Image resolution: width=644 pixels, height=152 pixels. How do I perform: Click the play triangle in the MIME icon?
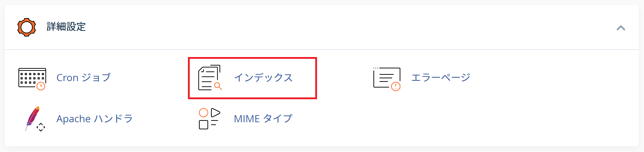pyautogui.click(x=216, y=113)
